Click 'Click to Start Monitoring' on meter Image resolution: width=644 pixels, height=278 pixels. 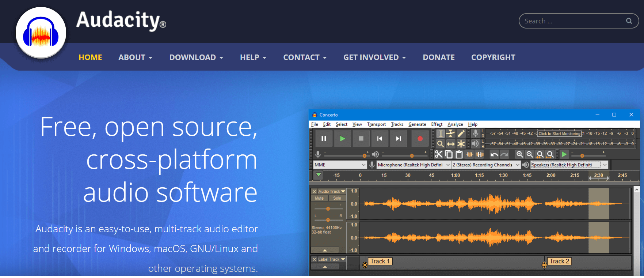point(559,134)
